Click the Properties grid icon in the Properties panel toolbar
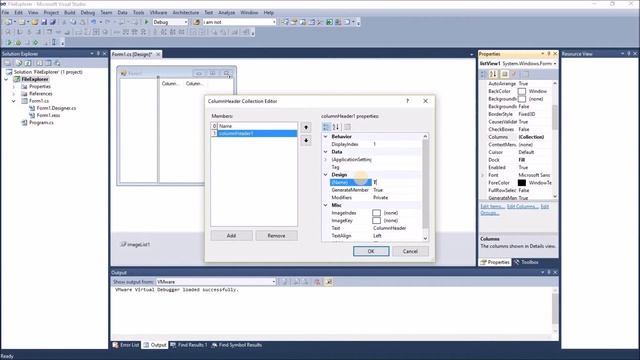Viewport: 640px width, 360px height. pos(504,74)
